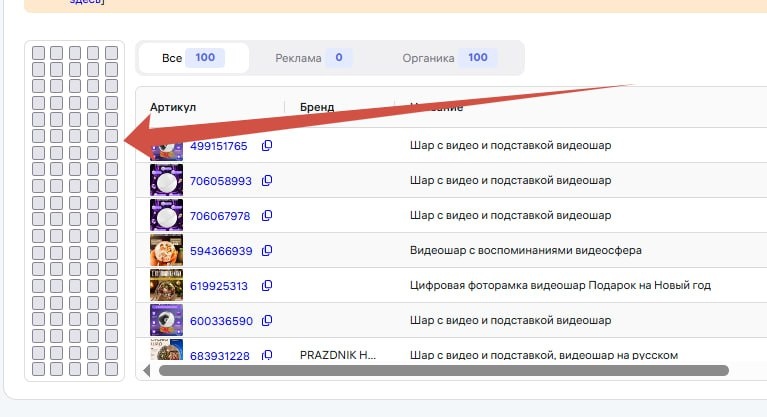Tick the top-left checkbox in the grid panel
Image resolution: width=767 pixels, height=417 pixels.
[38, 52]
